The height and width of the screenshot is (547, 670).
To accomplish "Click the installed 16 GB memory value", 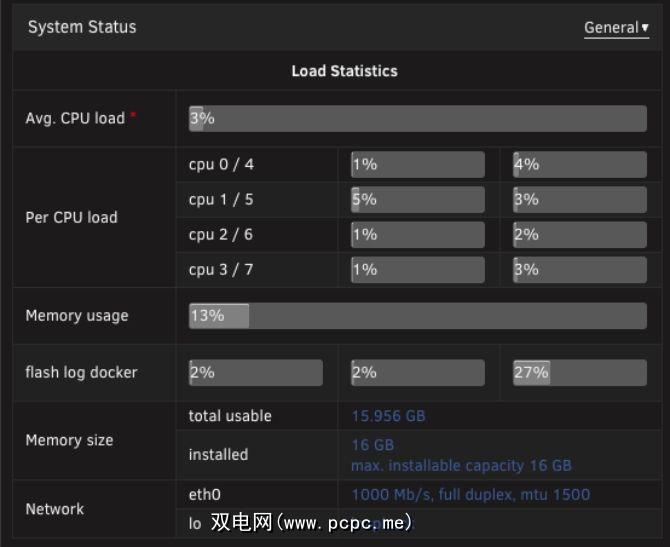I will tap(373, 444).
